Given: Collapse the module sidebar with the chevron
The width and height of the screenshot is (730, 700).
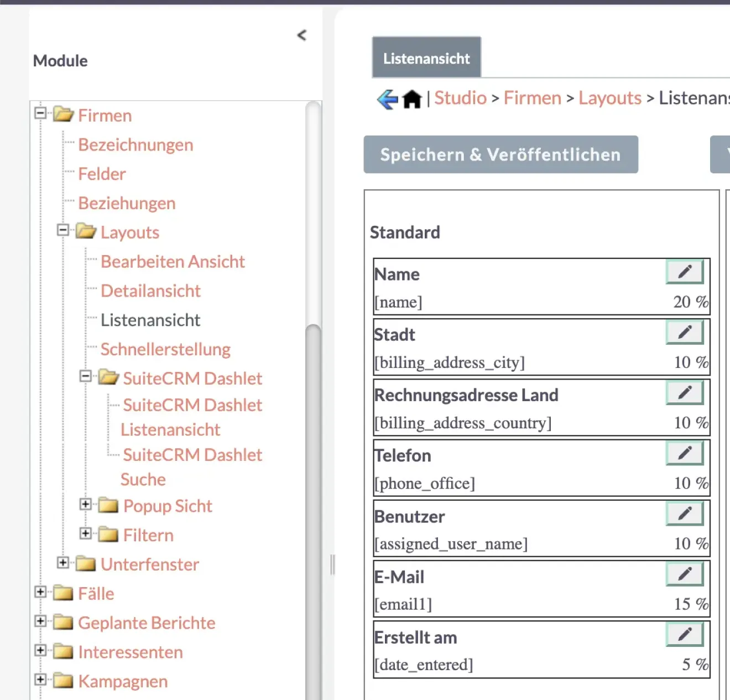Looking at the screenshot, I should [302, 35].
